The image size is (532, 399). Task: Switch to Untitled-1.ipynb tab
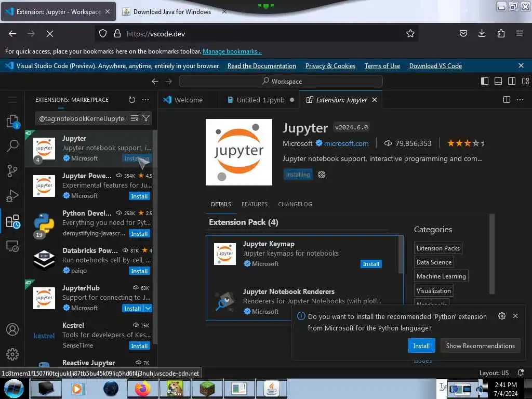pyautogui.click(x=260, y=100)
